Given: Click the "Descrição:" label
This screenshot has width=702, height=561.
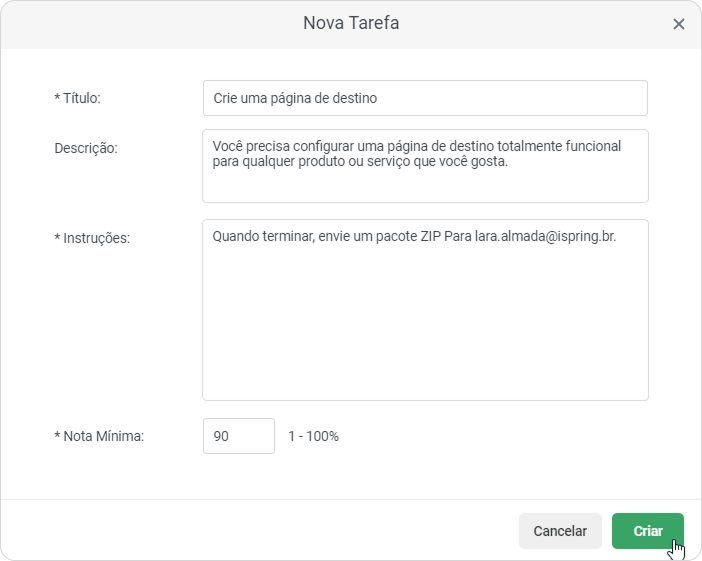Looking at the screenshot, I should coord(86,148).
